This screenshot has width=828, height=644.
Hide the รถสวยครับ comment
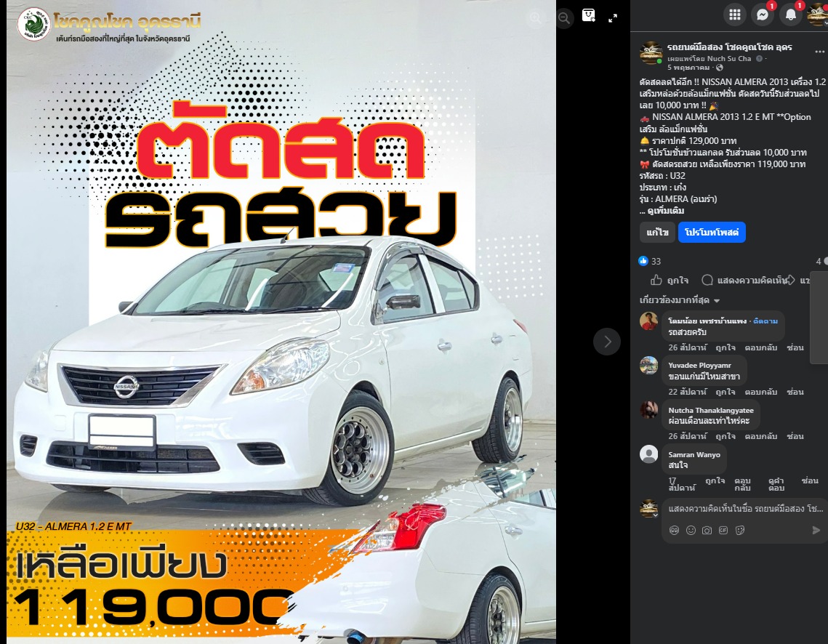(795, 347)
